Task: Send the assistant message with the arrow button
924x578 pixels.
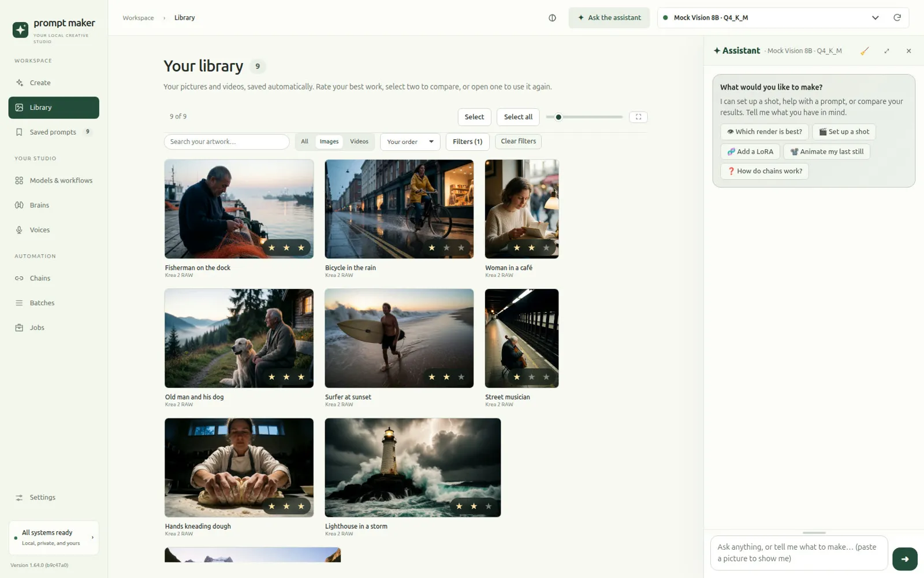Action: (x=904, y=559)
